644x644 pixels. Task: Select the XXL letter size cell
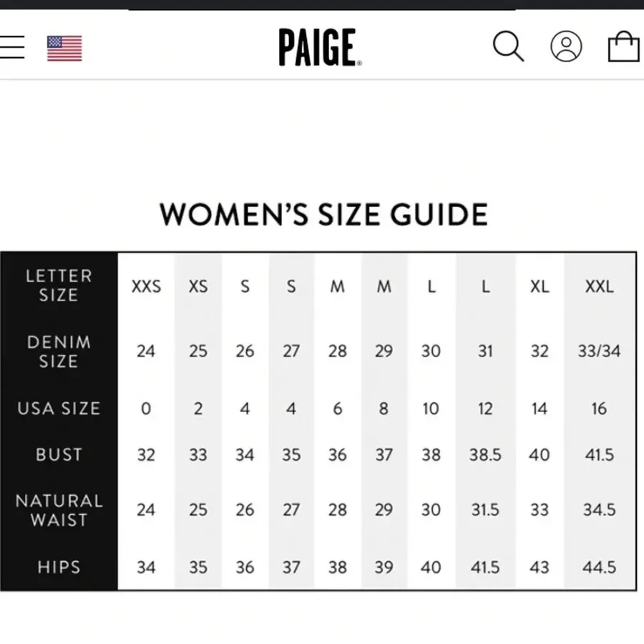click(599, 286)
